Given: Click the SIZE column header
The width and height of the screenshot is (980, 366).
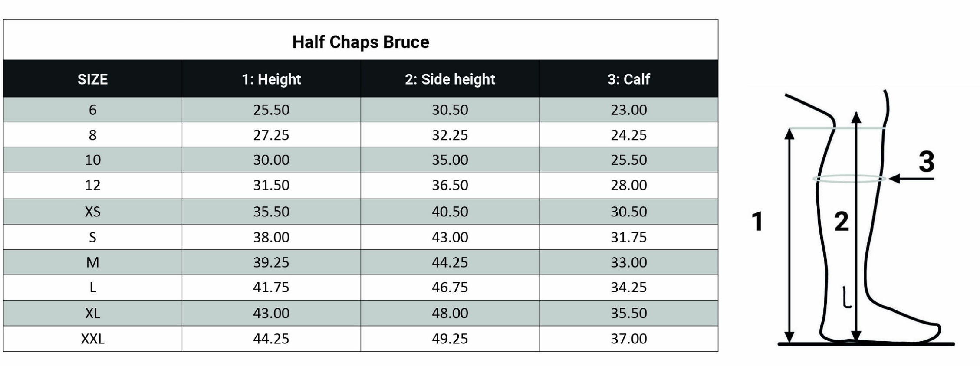Looking at the screenshot, I should pyautogui.click(x=92, y=79).
